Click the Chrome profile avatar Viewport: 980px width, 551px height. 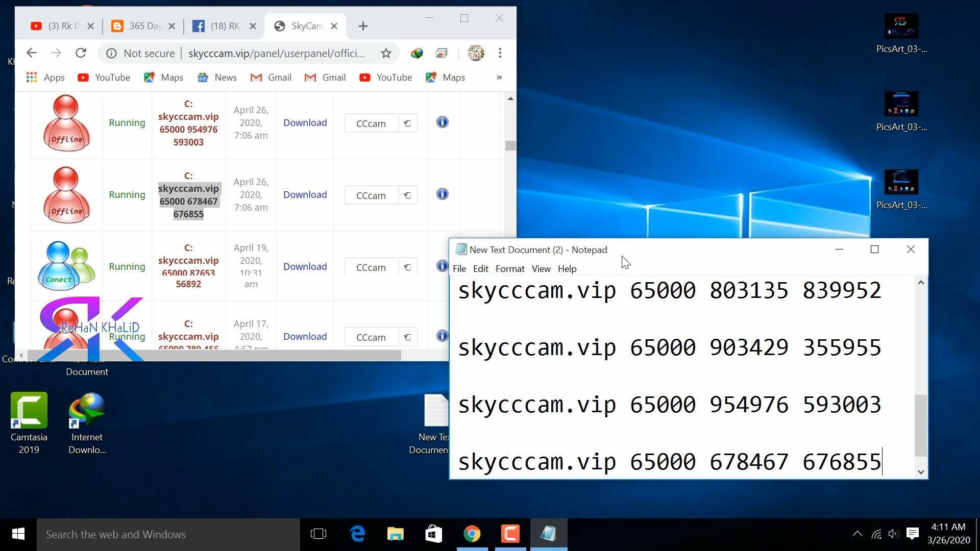[476, 53]
